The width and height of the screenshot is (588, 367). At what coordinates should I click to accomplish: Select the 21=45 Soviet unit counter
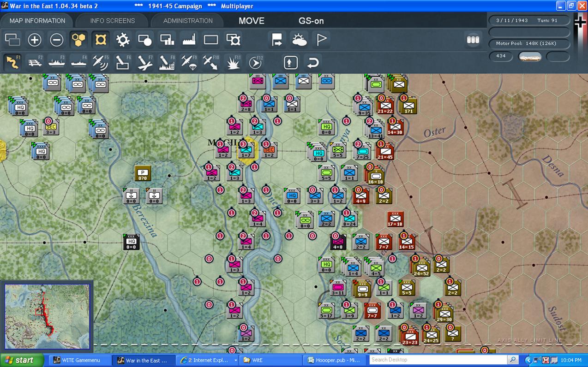click(x=384, y=150)
